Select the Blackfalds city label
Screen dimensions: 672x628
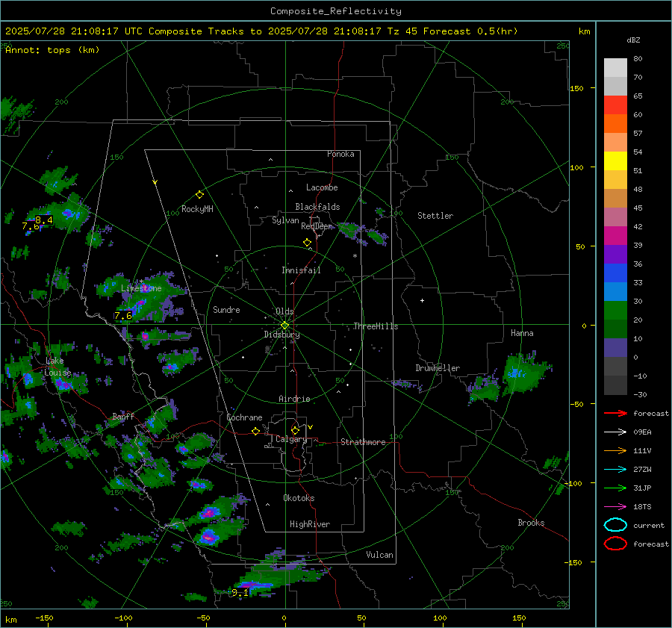(x=317, y=207)
